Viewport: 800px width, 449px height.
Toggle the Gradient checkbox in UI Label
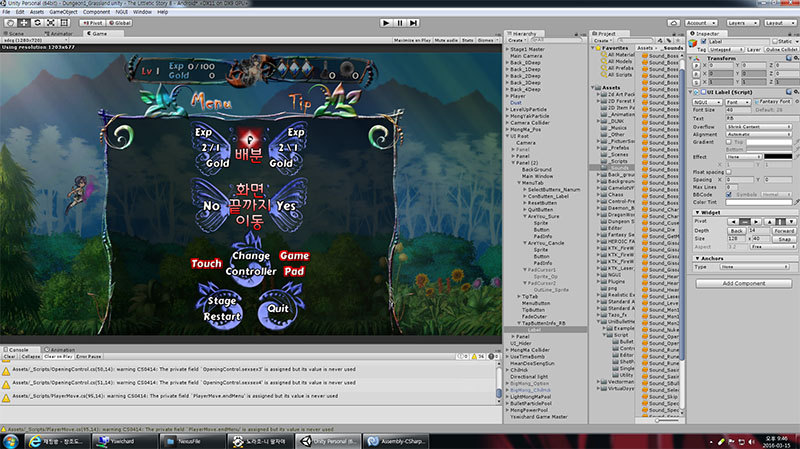click(731, 141)
